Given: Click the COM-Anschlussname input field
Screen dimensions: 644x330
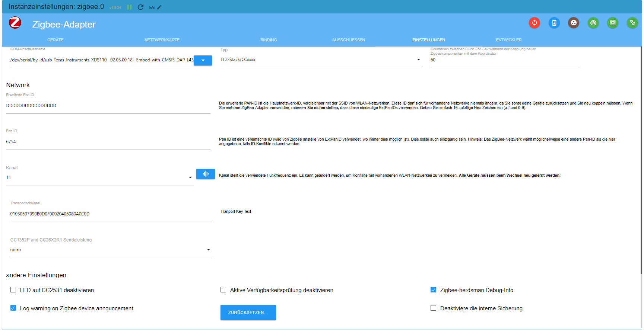Looking at the screenshot, I should pos(102,60).
